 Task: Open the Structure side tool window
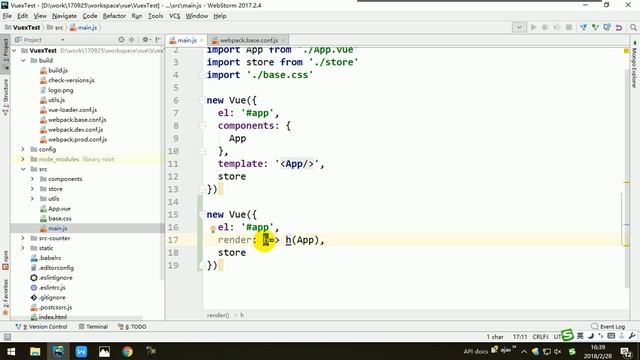(5, 97)
